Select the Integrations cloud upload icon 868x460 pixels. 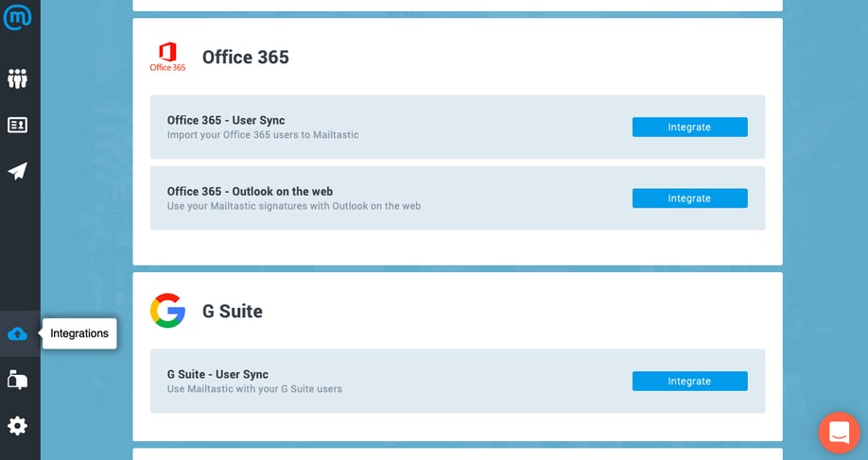17,333
